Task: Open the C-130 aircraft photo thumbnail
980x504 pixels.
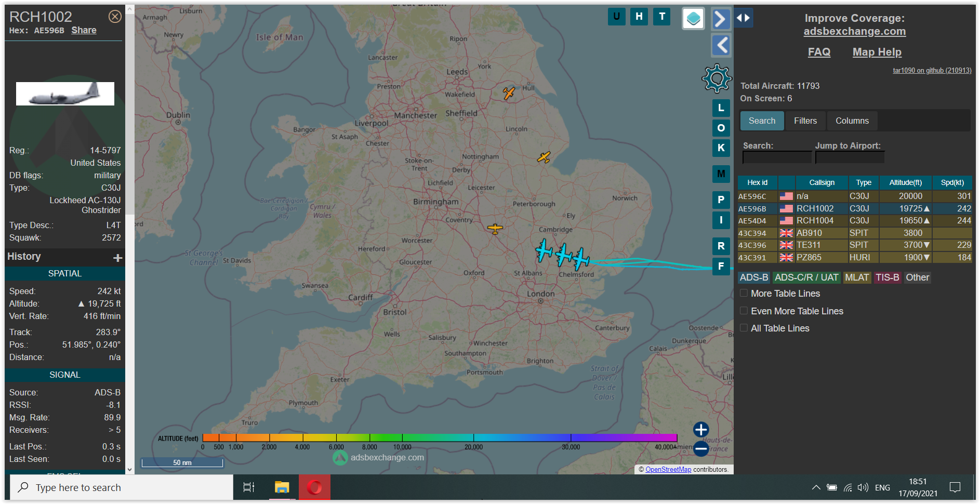Action: click(65, 94)
